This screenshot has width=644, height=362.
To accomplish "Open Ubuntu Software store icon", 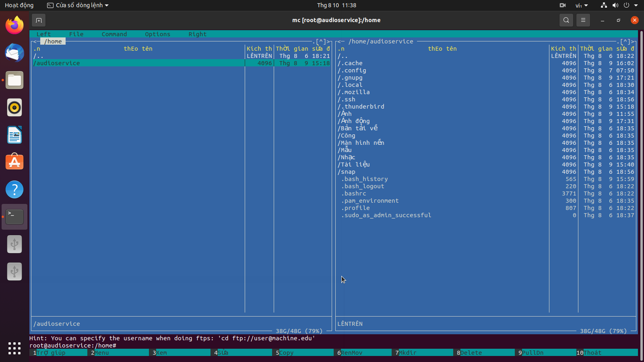I will click(14, 162).
